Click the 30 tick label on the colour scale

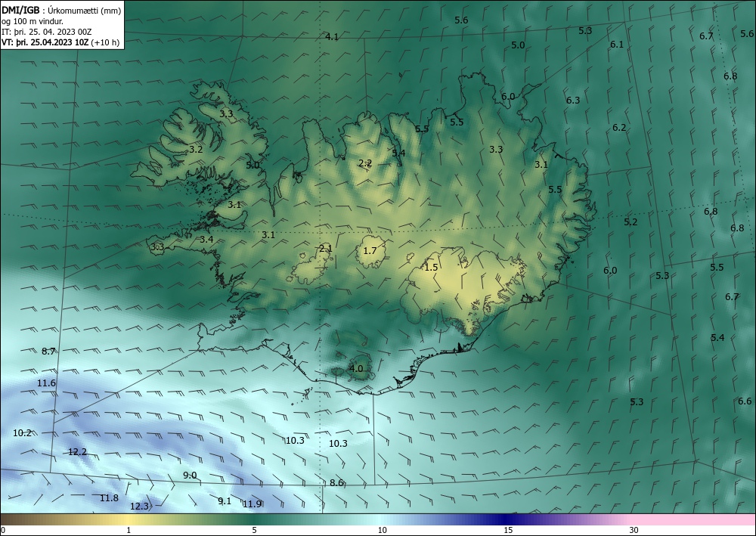(x=634, y=530)
